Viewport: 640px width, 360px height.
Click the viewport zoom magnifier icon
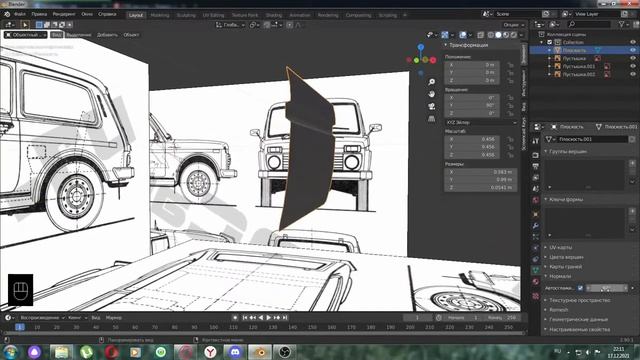click(x=431, y=82)
